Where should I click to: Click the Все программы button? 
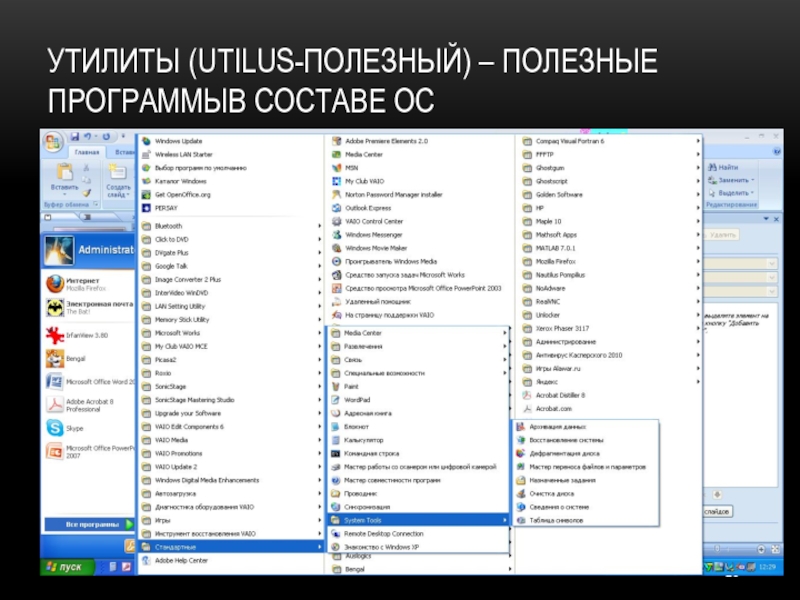click(89, 524)
